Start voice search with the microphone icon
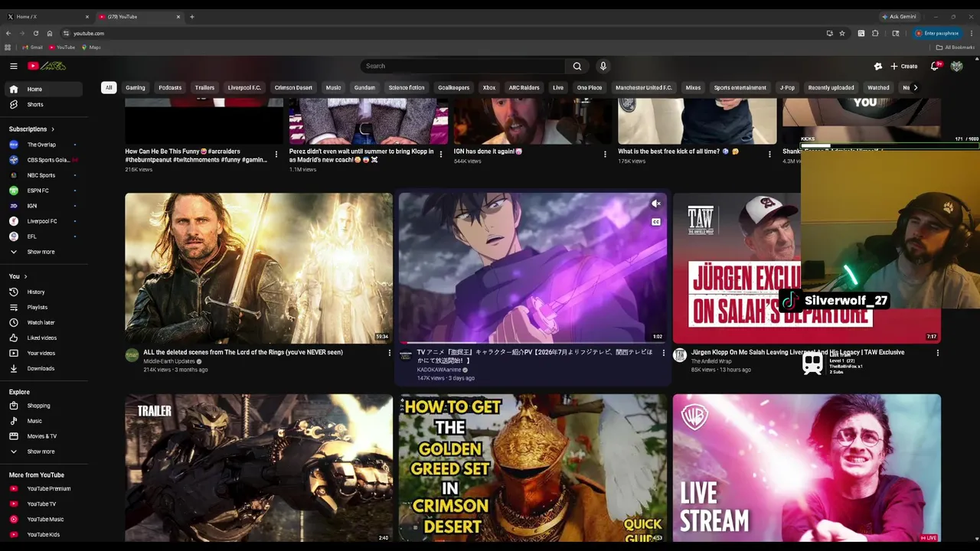Viewport: 980px width, 551px height. click(603, 66)
